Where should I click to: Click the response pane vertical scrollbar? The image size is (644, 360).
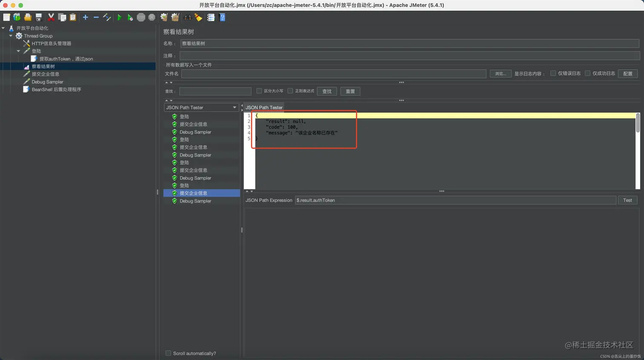point(638,123)
